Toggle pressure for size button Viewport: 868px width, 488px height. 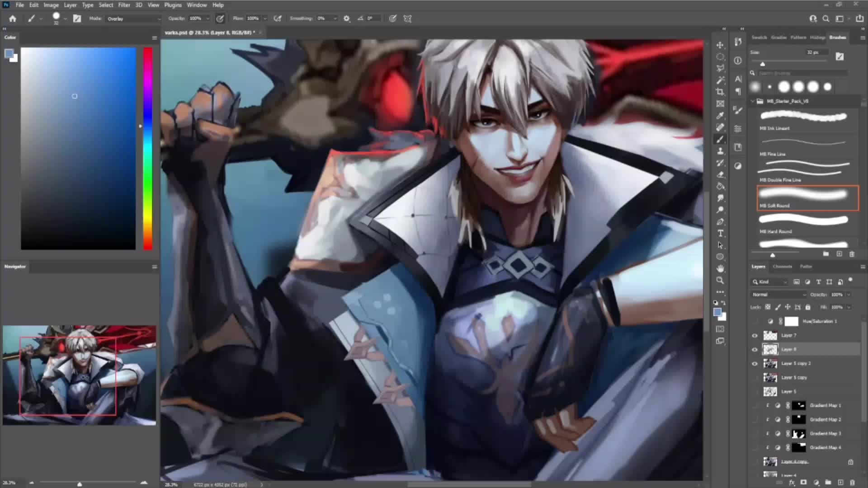point(393,19)
